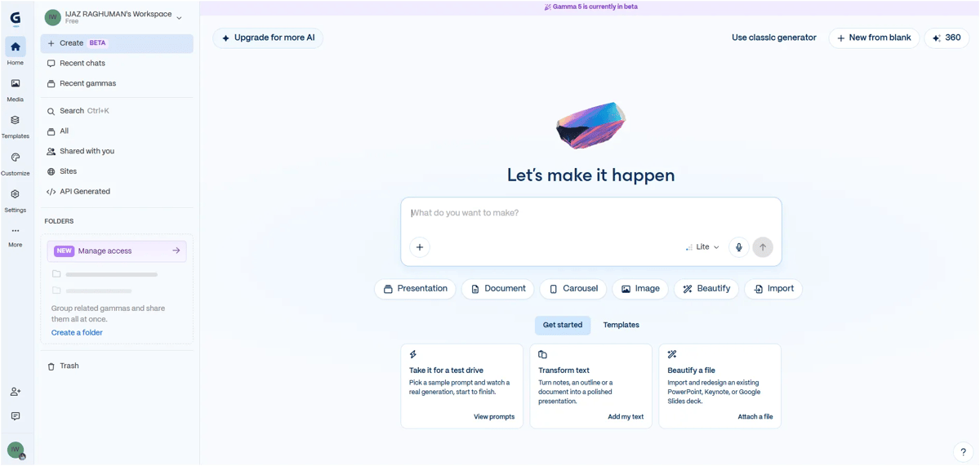Click the View prompts link
This screenshot has height=466, width=980.
(494, 417)
